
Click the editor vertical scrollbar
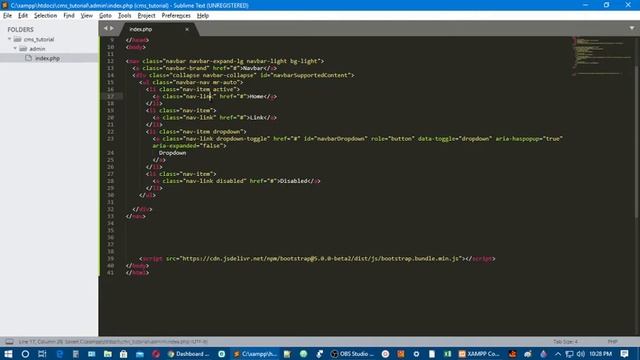[637, 143]
